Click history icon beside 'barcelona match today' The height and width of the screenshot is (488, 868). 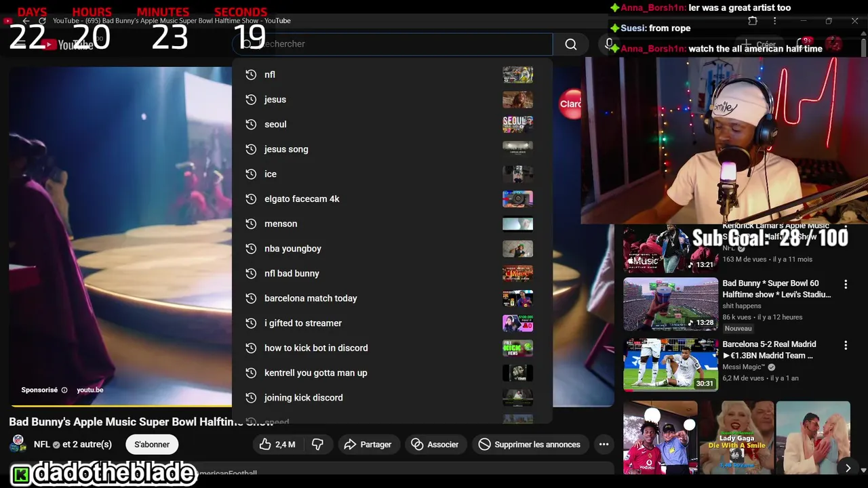pos(251,298)
